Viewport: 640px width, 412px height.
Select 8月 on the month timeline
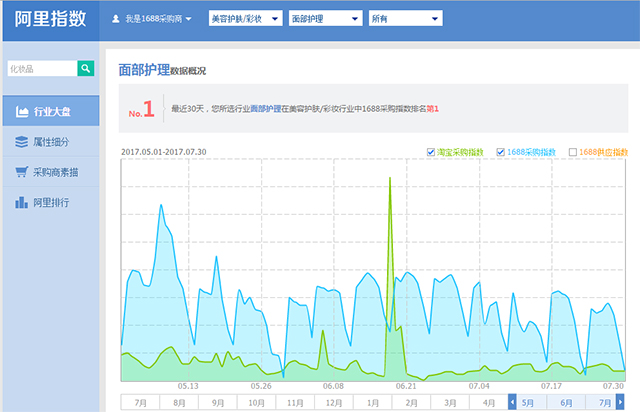click(x=179, y=403)
